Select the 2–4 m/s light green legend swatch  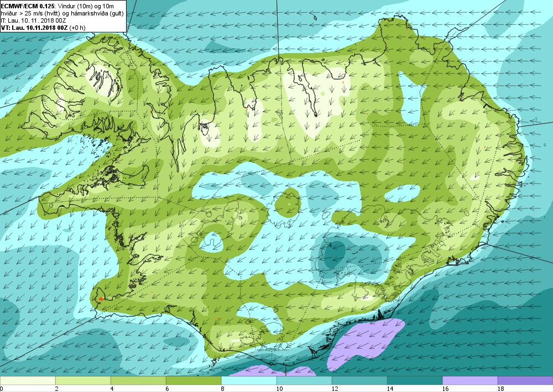(83, 380)
